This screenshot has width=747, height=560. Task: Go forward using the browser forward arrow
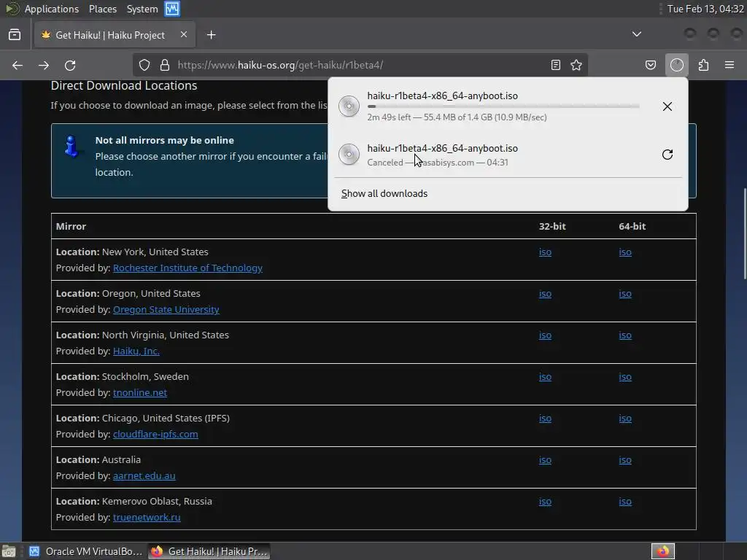point(44,65)
